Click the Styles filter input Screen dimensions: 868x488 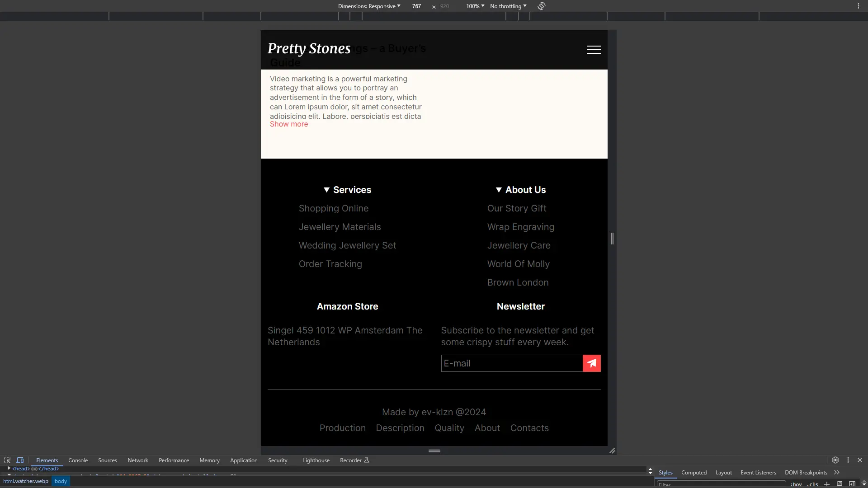pyautogui.click(x=721, y=484)
